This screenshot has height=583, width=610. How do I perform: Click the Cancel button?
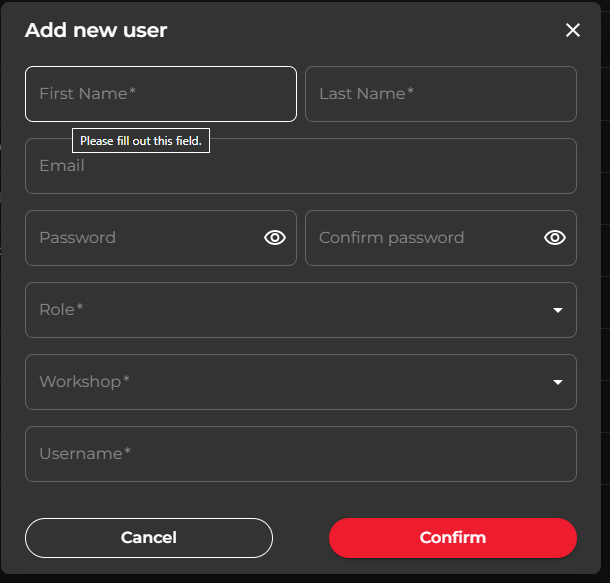pyautogui.click(x=149, y=538)
